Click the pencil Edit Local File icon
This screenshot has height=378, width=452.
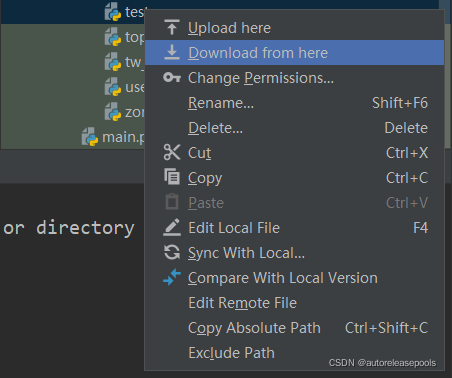172,227
